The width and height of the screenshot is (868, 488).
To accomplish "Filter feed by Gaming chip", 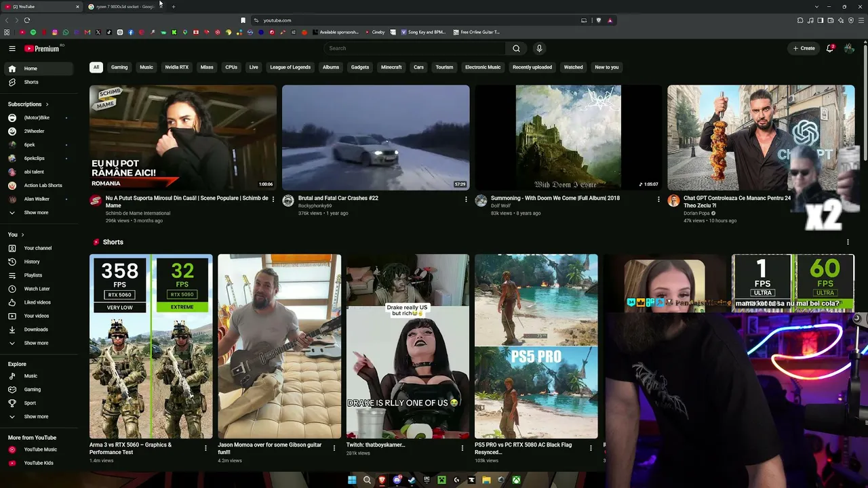I will pos(119,67).
